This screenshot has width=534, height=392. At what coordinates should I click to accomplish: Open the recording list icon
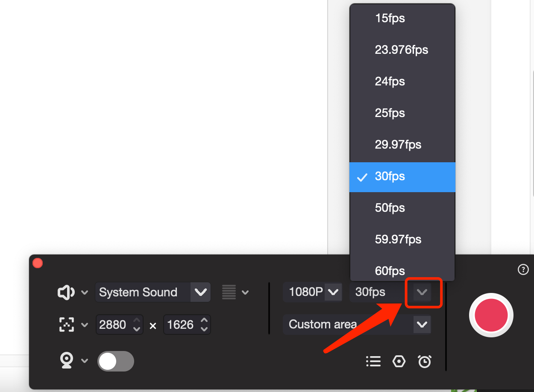373,362
